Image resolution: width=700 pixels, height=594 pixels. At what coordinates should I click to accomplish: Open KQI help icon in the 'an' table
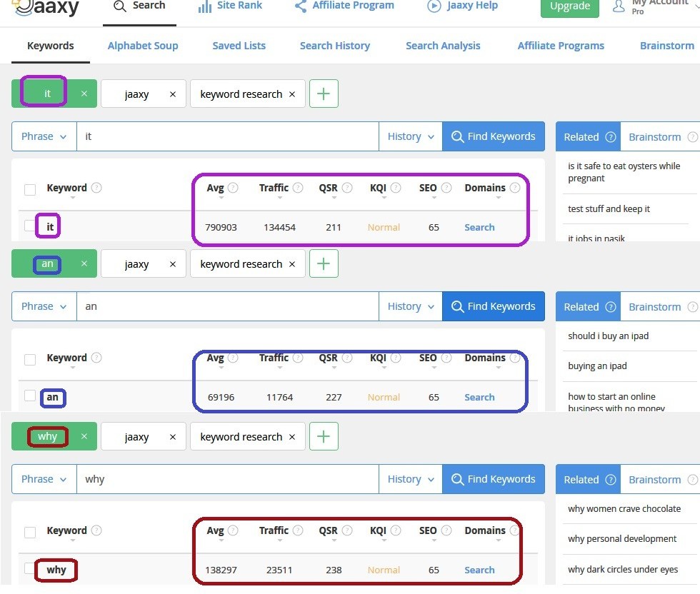click(396, 358)
